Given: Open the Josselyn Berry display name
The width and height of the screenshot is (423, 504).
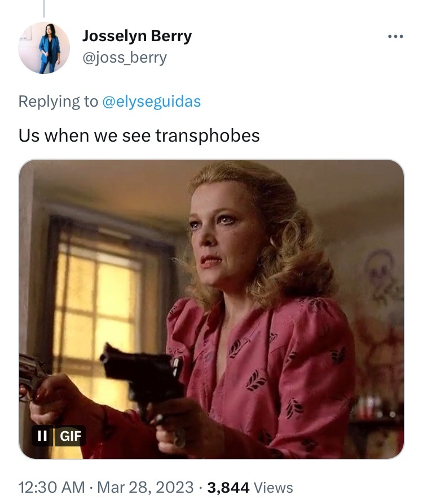Looking at the screenshot, I should [x=137, y=36].
